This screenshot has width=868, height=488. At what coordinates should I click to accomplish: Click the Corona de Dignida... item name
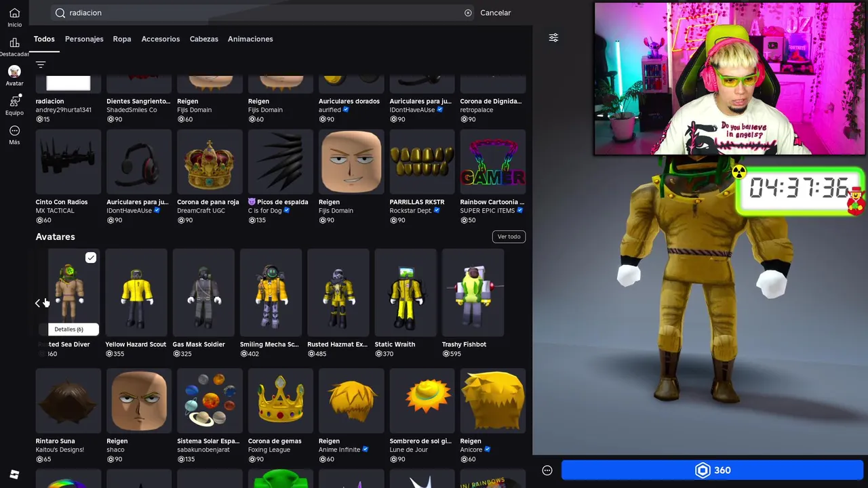(491, 101)
